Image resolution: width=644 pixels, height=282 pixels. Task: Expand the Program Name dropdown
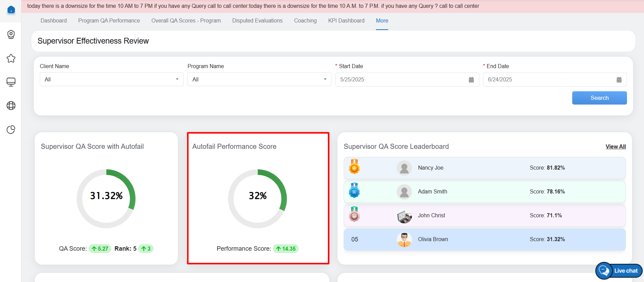click(x=259, y=79)
